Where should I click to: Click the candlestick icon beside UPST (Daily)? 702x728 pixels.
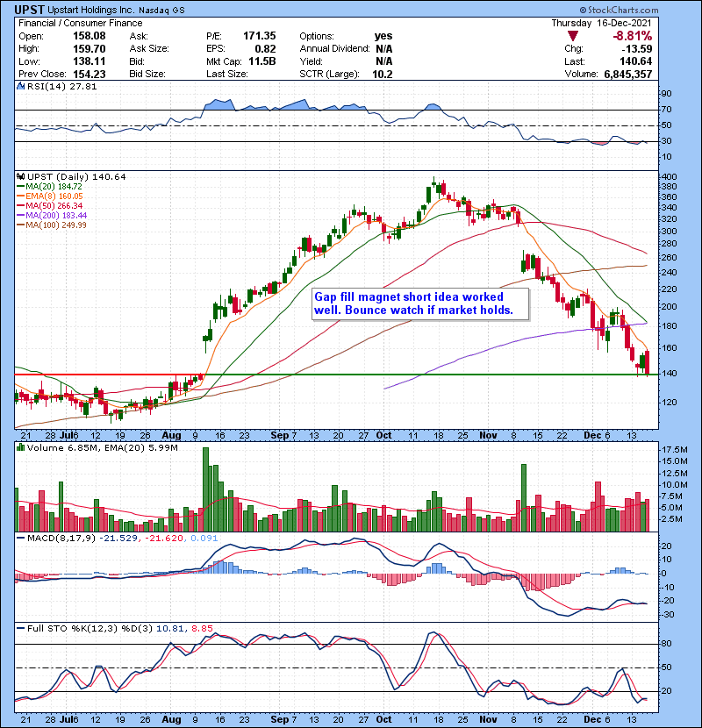pyautogui.click(x=20, y=176)
